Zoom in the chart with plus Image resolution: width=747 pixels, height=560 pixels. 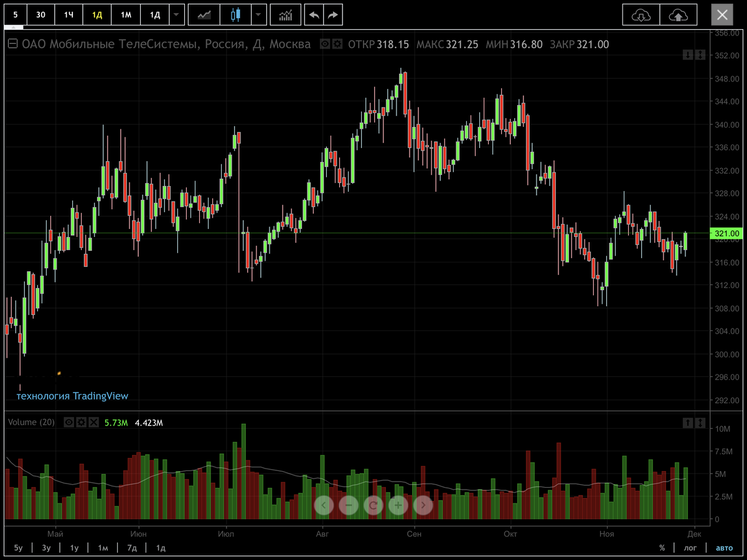[398, 505]
